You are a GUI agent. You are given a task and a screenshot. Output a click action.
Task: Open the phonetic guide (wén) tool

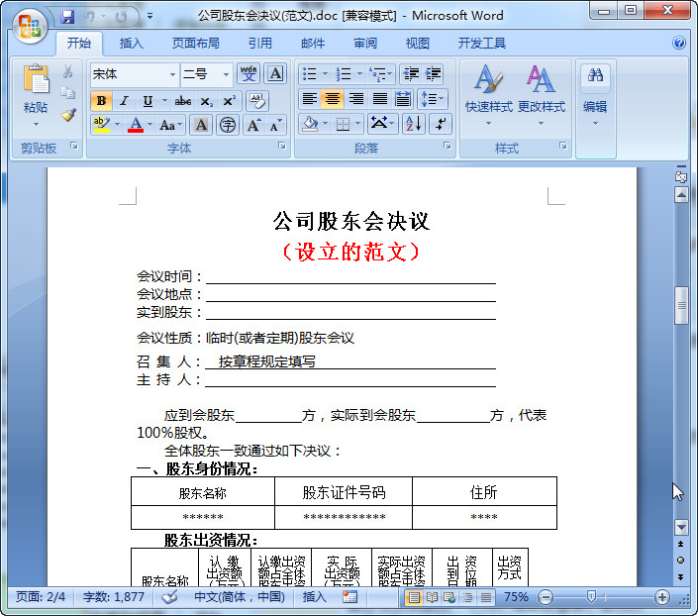(249, 73)
